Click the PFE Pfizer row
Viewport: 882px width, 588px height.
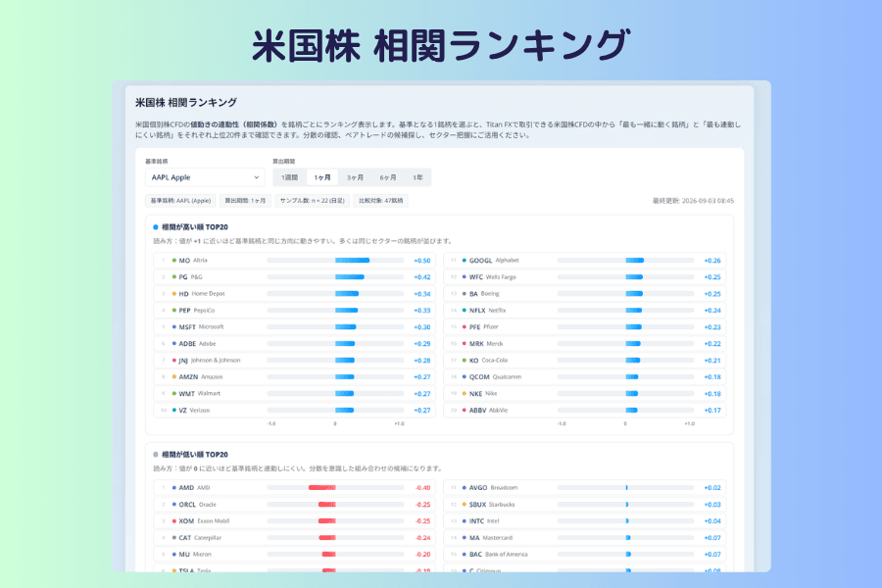point(584,327)
